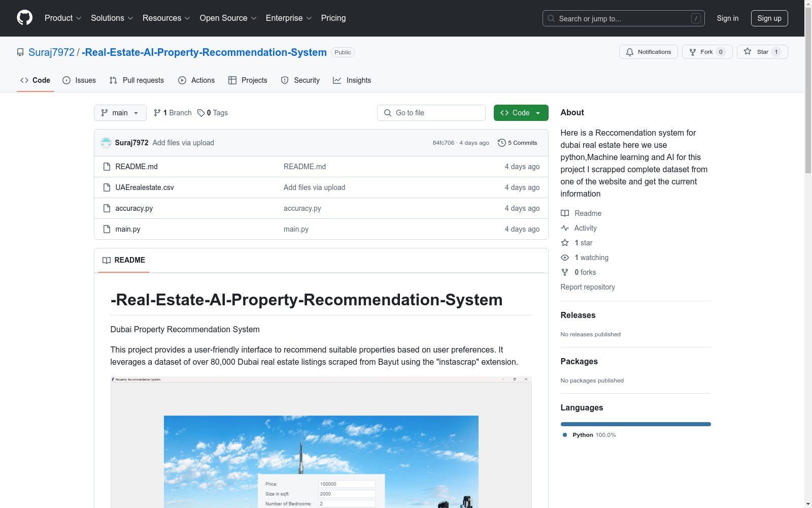Click the Activity pulse icon
This screenshot has width=812, height=508.
pos(565,228)
